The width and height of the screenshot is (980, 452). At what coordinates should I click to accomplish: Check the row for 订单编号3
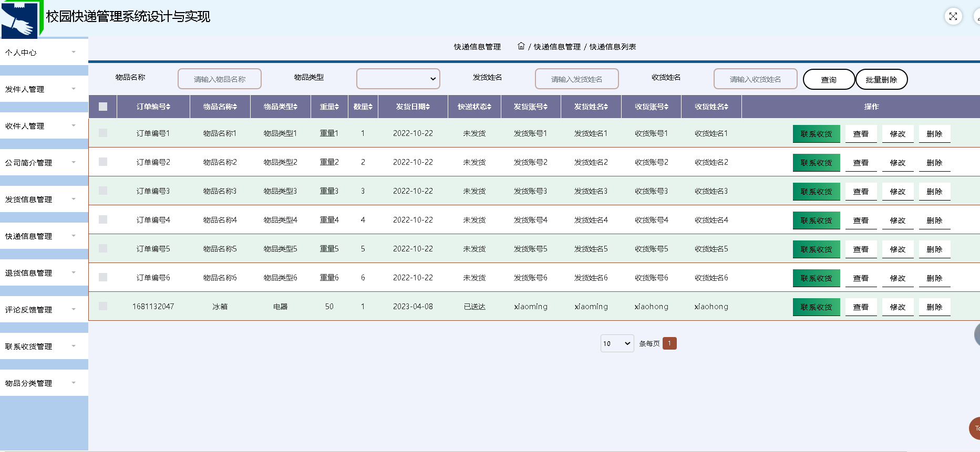103,191
